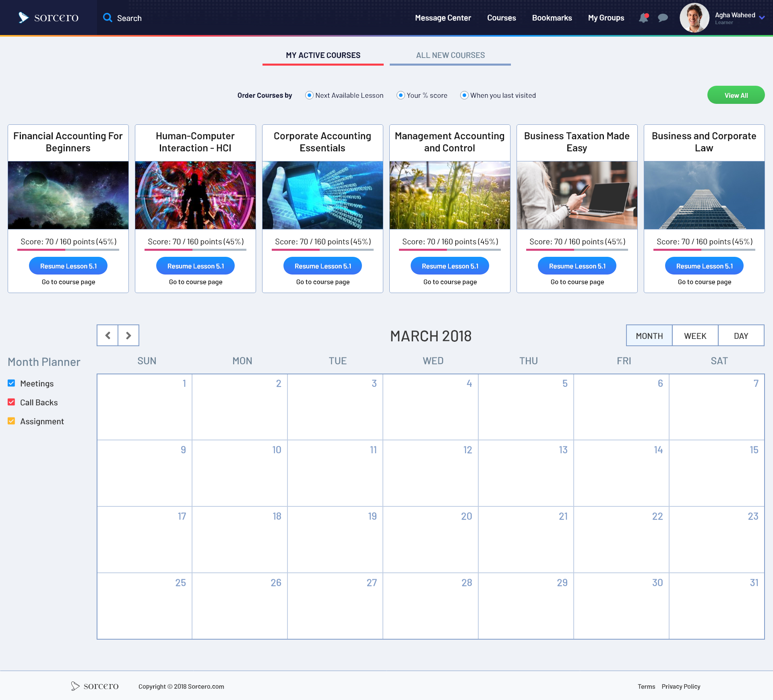773x700 pixels.
Task: Click the search magnifier icon
Action: click(107, 18)
